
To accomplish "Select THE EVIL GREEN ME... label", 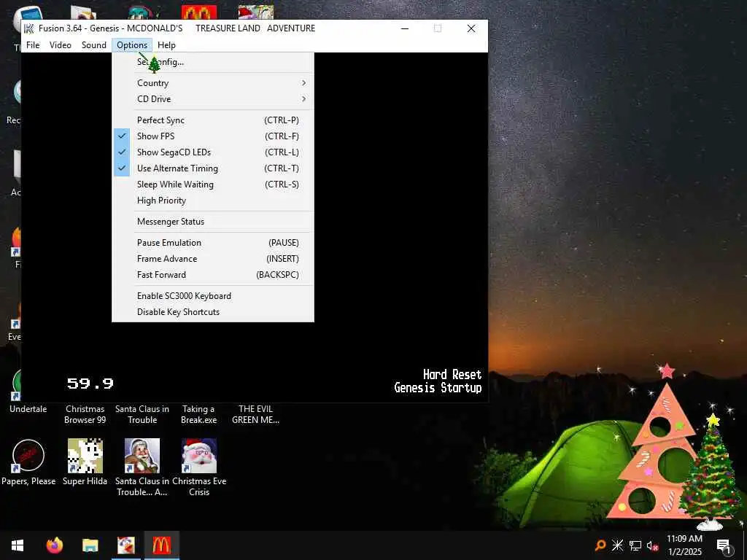I will (256, 414).
